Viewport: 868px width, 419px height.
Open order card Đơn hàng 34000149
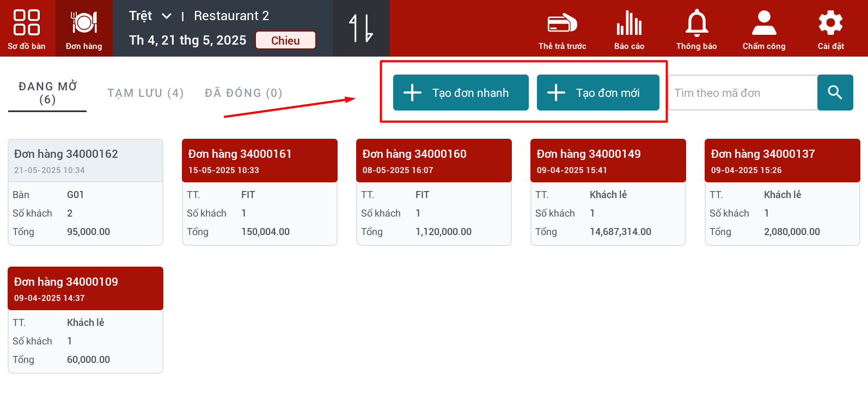point(608,192)
